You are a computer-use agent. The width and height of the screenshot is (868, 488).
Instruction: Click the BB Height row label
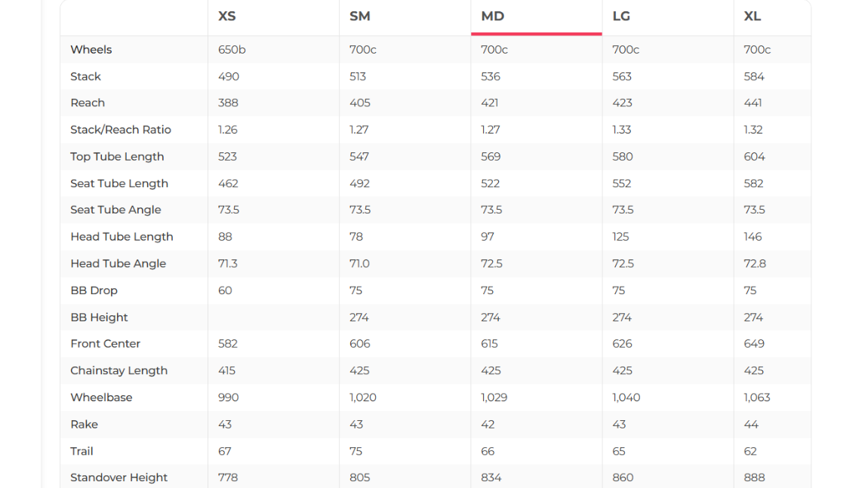(x=99, y=318)
